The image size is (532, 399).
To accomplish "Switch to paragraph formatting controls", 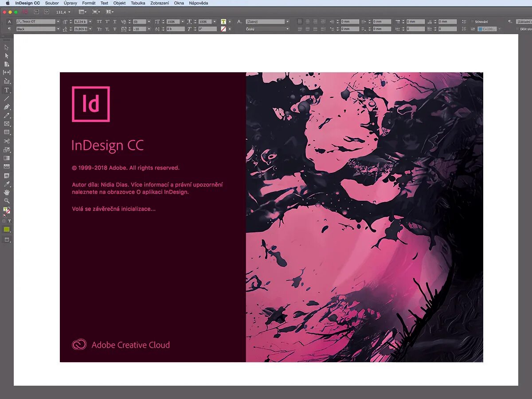I will coord(9,29).
